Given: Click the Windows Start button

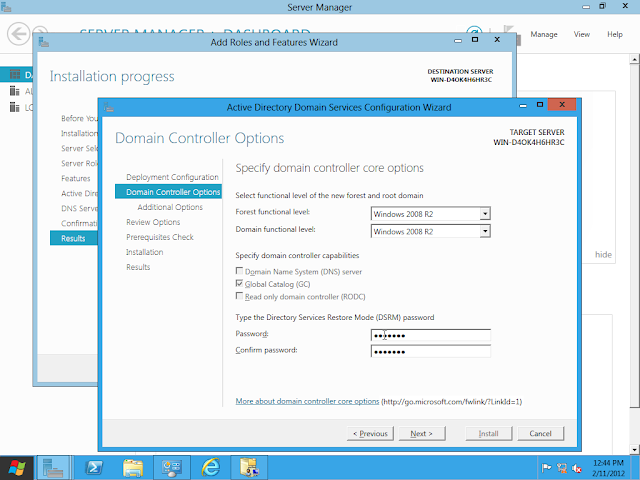Looking at the screenshot, I should click(x=16, y=468).
